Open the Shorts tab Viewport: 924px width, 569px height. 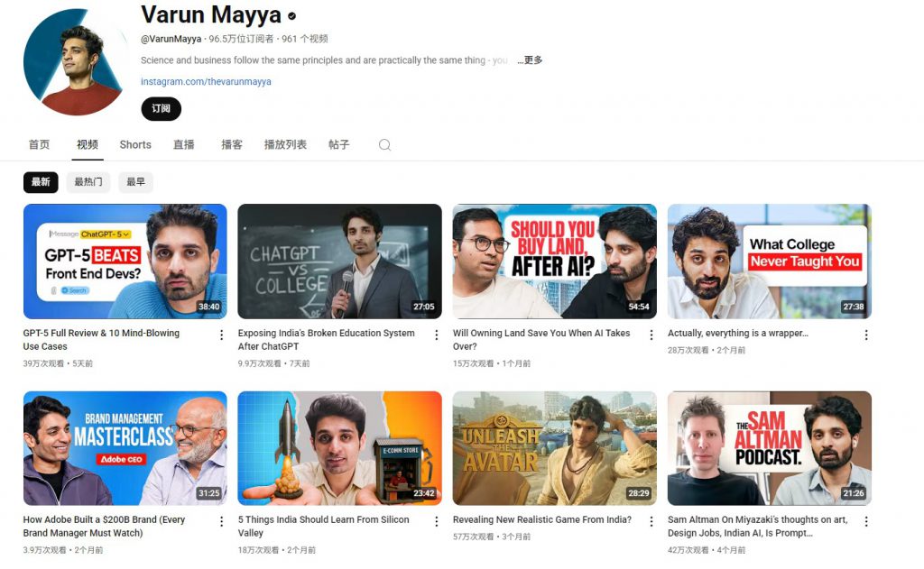pos(135,145)
